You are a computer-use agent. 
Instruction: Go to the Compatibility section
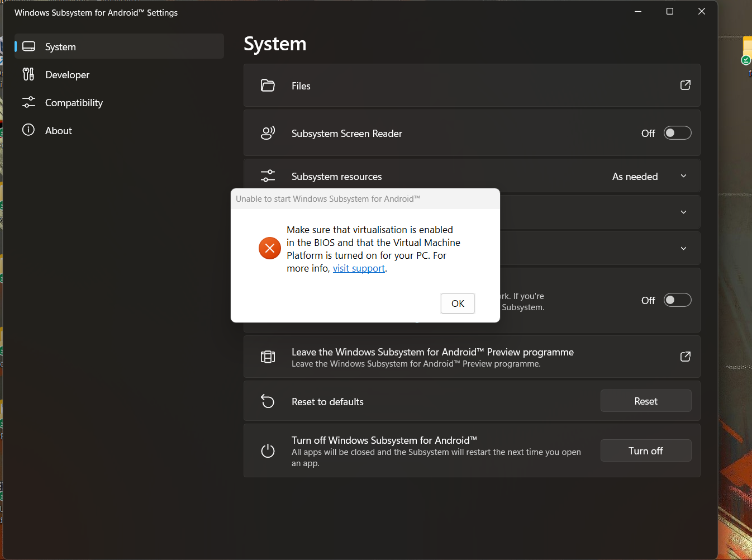pos(119,102)
